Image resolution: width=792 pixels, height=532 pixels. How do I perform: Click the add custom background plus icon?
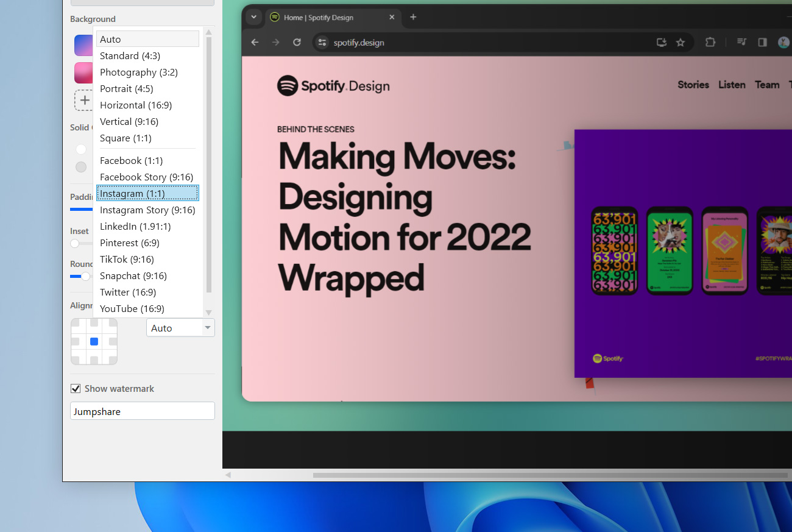(x=83, y=100)
